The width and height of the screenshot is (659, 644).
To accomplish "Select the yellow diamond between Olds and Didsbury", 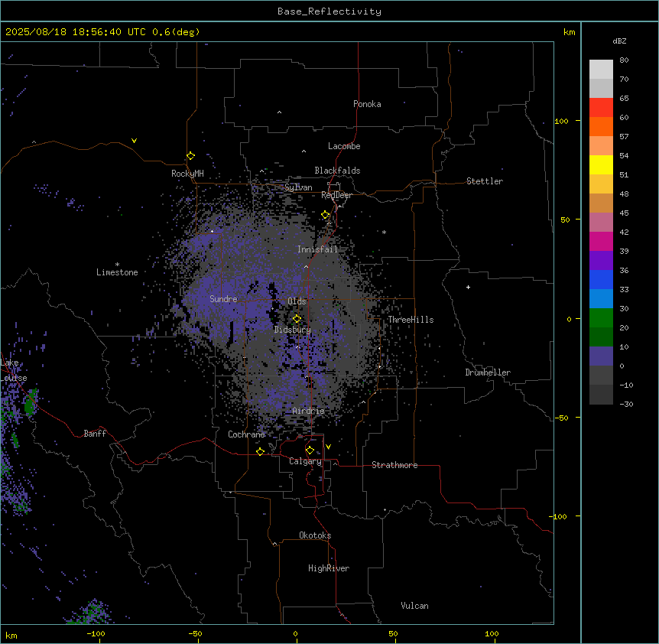I will coord(297,319).
